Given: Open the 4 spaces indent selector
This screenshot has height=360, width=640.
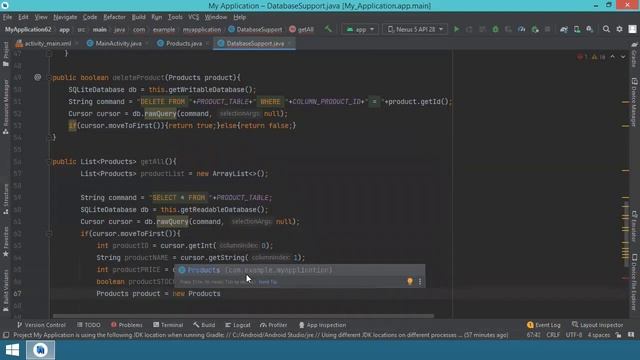Looking at the screenshot, I should click(x=599, y=335).
